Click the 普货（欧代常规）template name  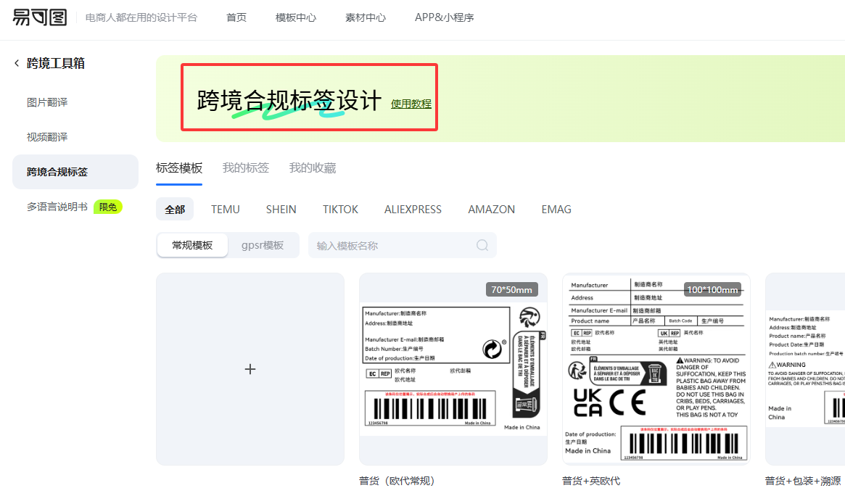397,481
